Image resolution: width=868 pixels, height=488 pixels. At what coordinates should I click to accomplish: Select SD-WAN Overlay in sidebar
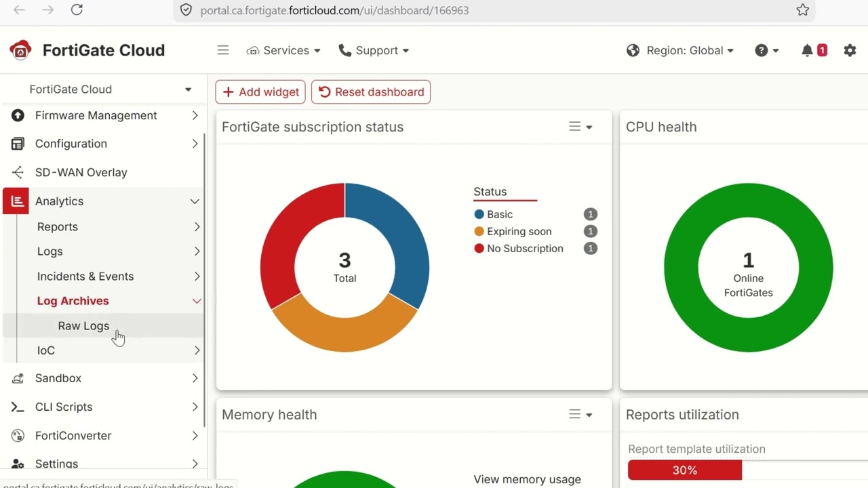click(81, 172)
